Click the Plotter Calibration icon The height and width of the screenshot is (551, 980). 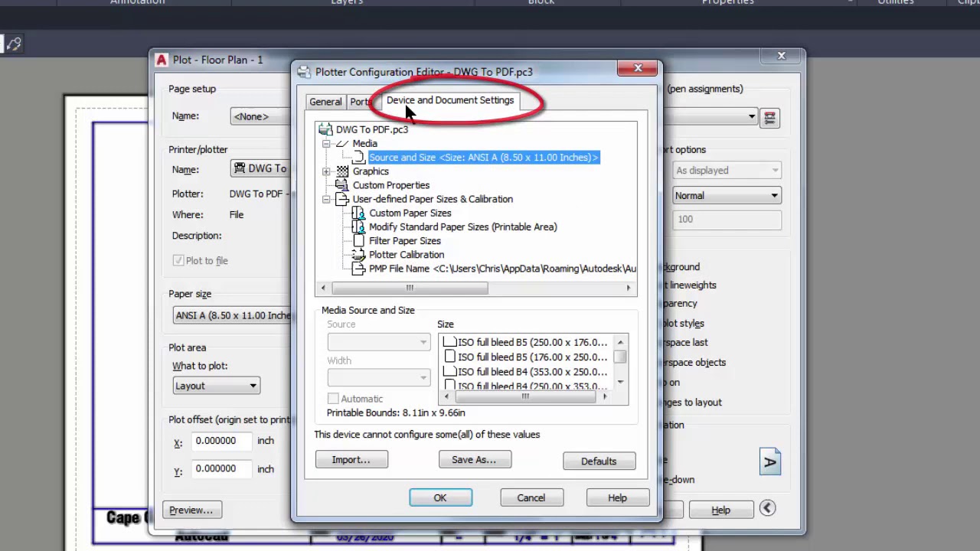tap(358, 255)
